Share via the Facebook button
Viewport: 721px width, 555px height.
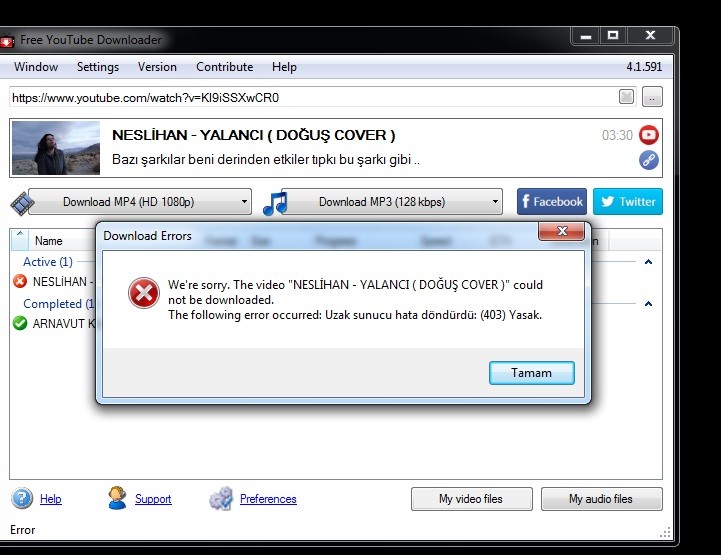(x=552, y=201)
